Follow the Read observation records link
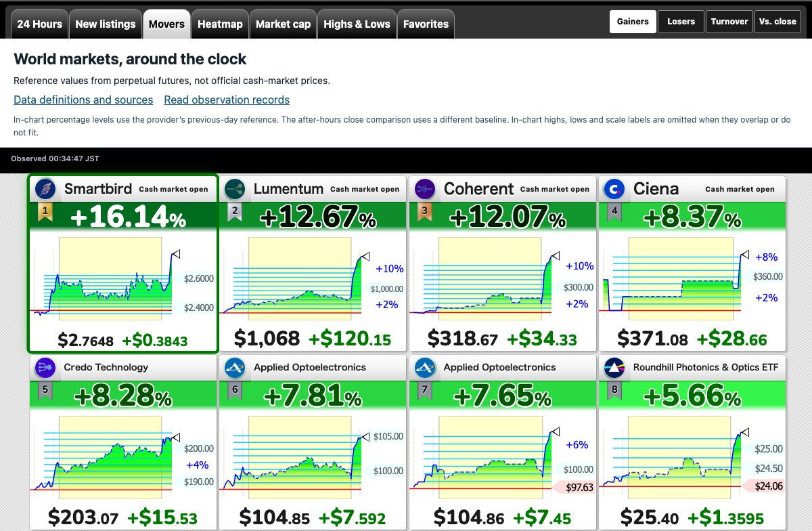The image size is (812, 531). (227, 100)
